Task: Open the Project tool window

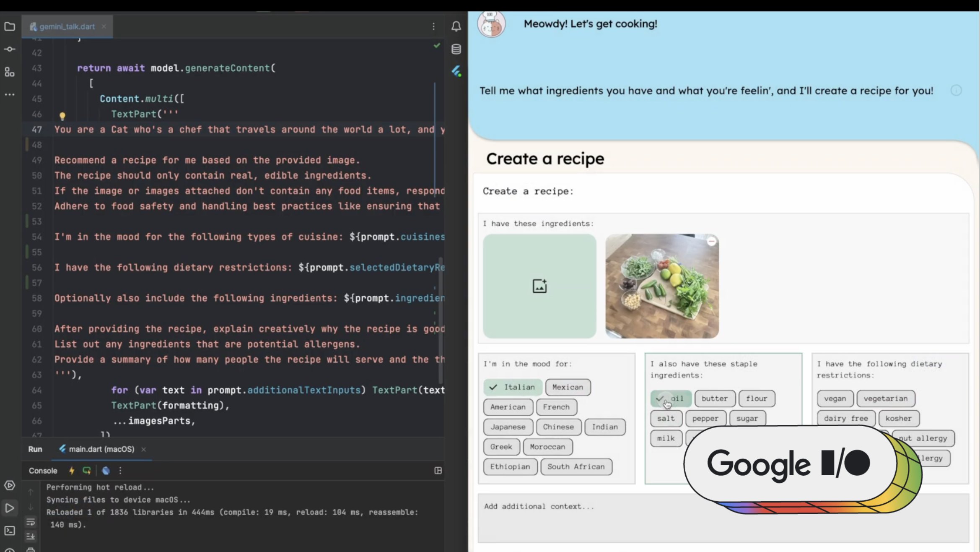Action: click(x=10, y=26)
